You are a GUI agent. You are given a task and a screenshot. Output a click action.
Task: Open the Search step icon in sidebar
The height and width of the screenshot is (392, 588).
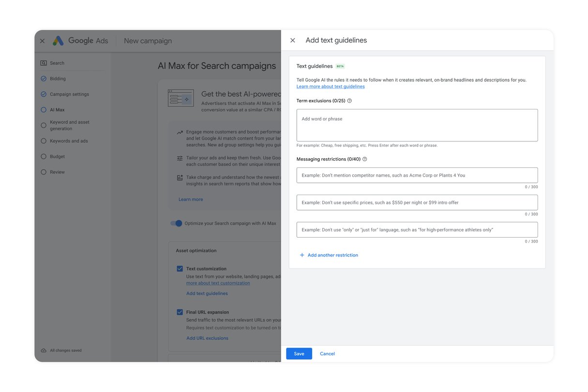43,62
